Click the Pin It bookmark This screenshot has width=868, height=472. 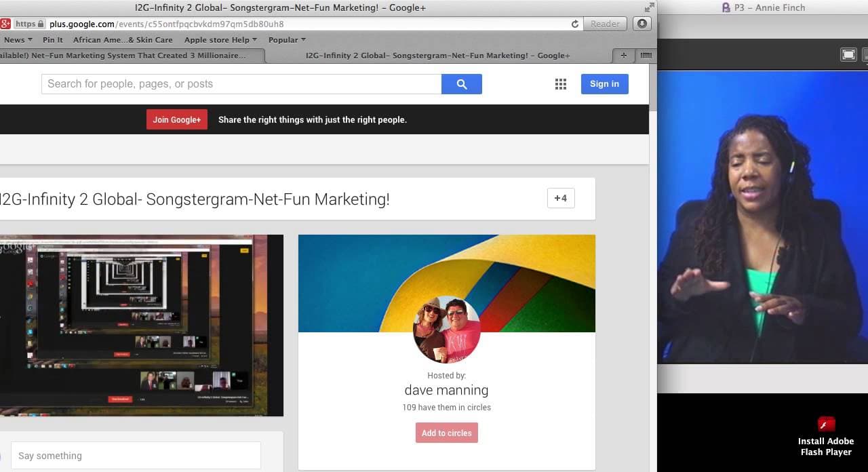pyautogui.click(x=53, y=40)
